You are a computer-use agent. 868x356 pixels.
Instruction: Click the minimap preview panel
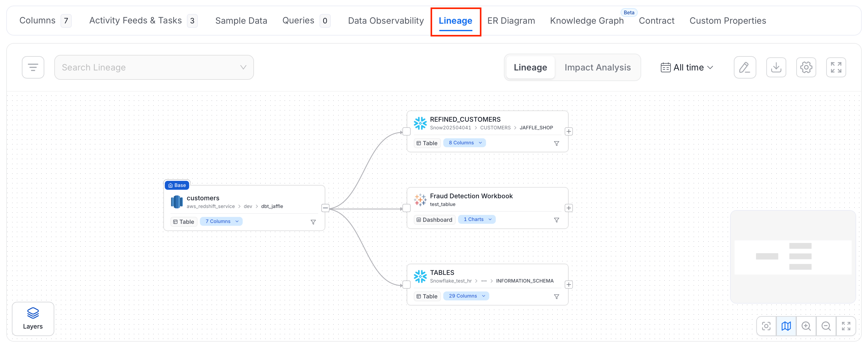(793, 257)
